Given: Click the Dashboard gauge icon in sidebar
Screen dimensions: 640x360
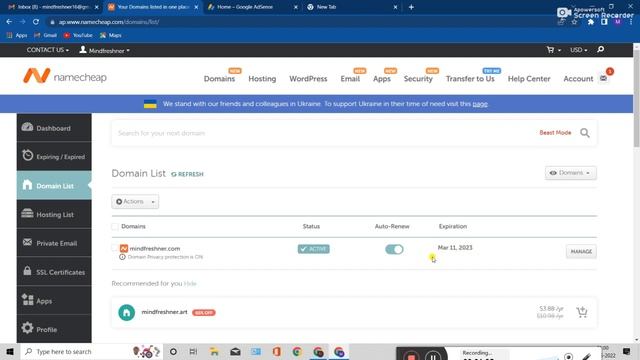Looking at the screenshot, I should (27, 127).
